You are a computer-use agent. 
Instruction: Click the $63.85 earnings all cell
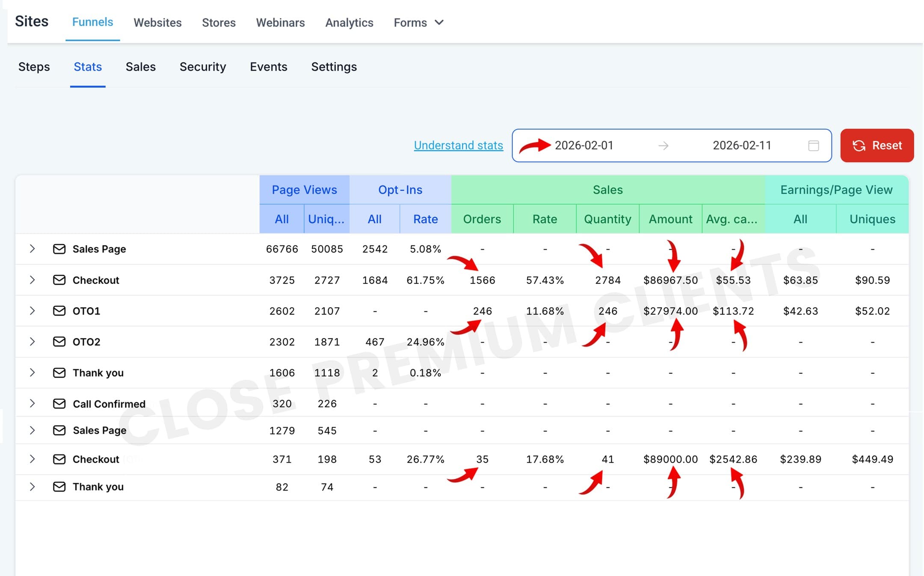[800, 280]
